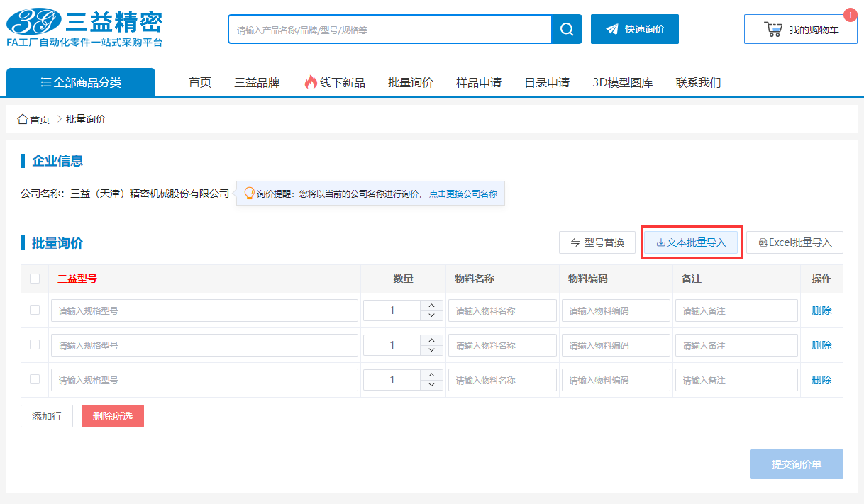
Task: Click first row 规格型号 input field
Action: pos(204,310)
